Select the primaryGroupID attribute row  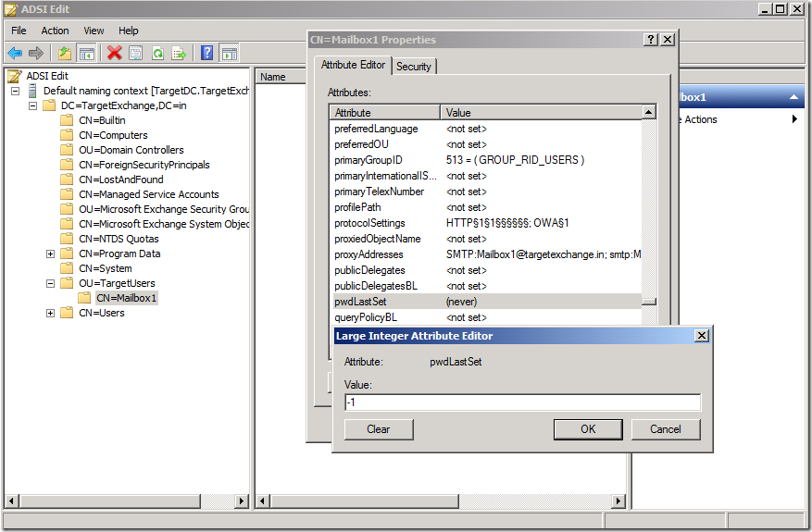pyautogui.click(x=485, y=160)
